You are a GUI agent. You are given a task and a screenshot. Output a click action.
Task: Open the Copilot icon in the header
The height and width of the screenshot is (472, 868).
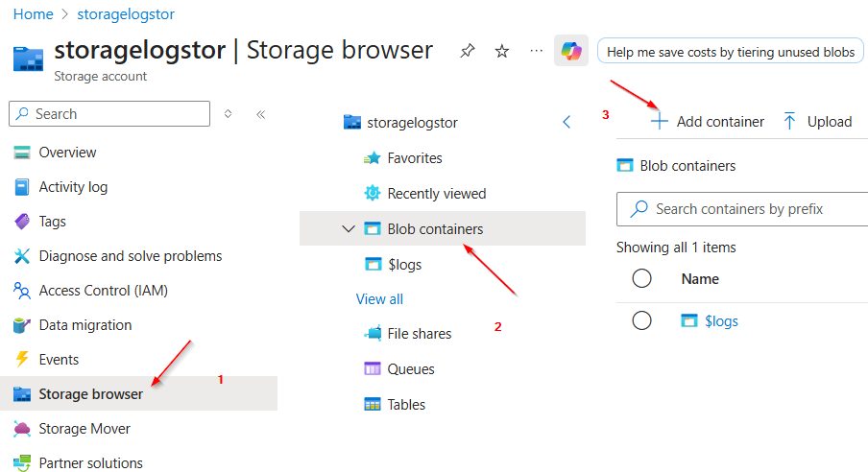click(571, 51)
